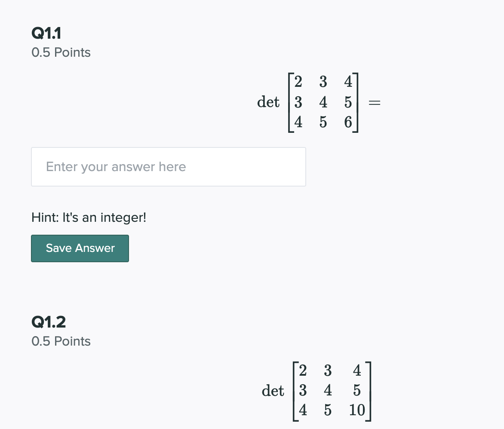This screenshot has height=429, width=504.
Task: Click the 'det' label in question Q1.1
Action: point(268,102)
